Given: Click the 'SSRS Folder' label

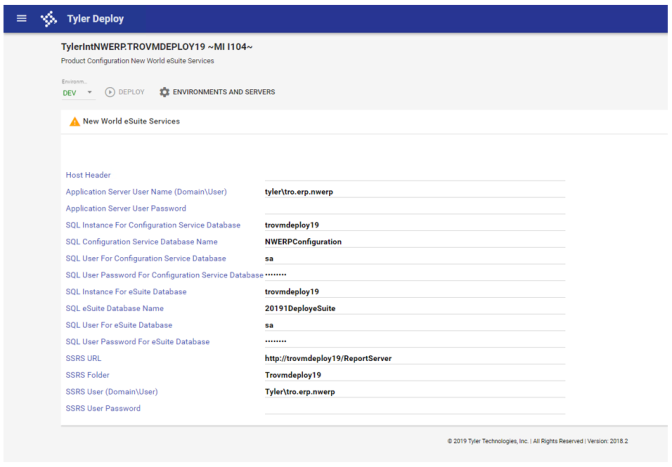Looking at the screenshot, I should pos(87,375).
